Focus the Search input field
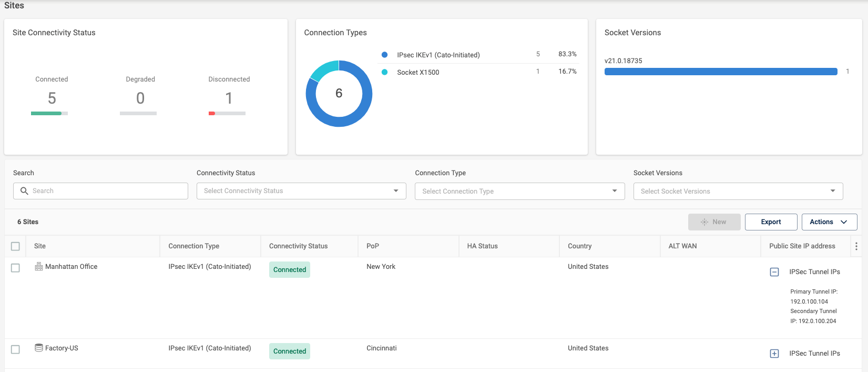Image resolution: width=868 pixels, height=372 pixels. point(100,191)
